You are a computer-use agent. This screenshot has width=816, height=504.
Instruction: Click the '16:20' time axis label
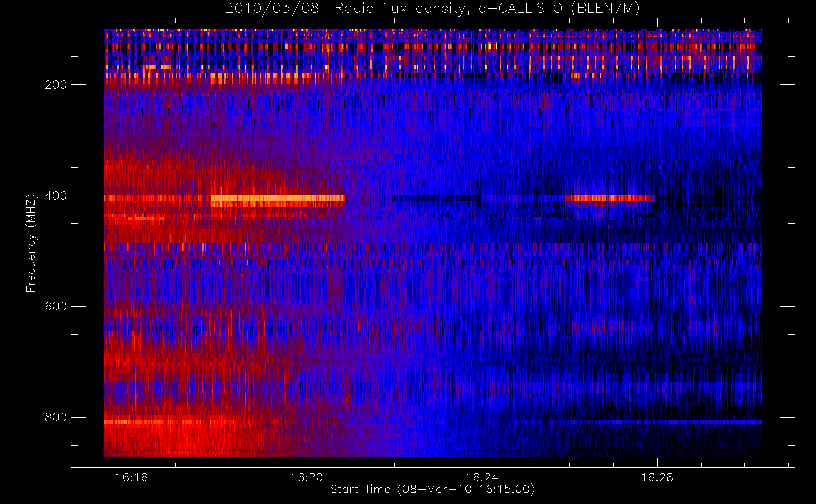point(307,477)
